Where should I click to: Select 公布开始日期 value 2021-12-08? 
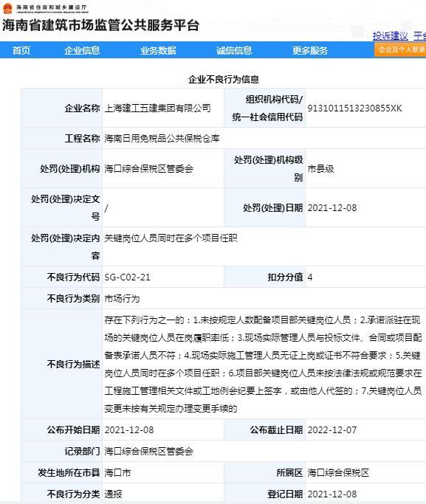(129, 429)
